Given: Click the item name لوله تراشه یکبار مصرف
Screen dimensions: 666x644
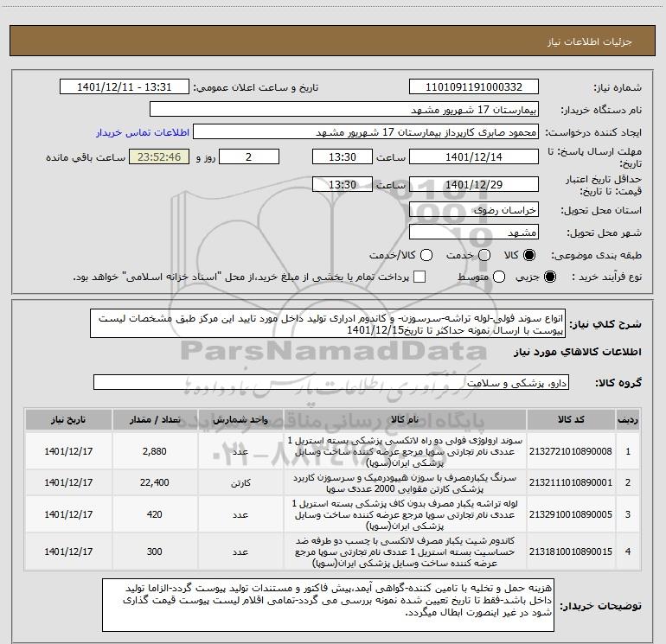Looking at the screenshot, I should pyautogui.click(x=405, y=515).
